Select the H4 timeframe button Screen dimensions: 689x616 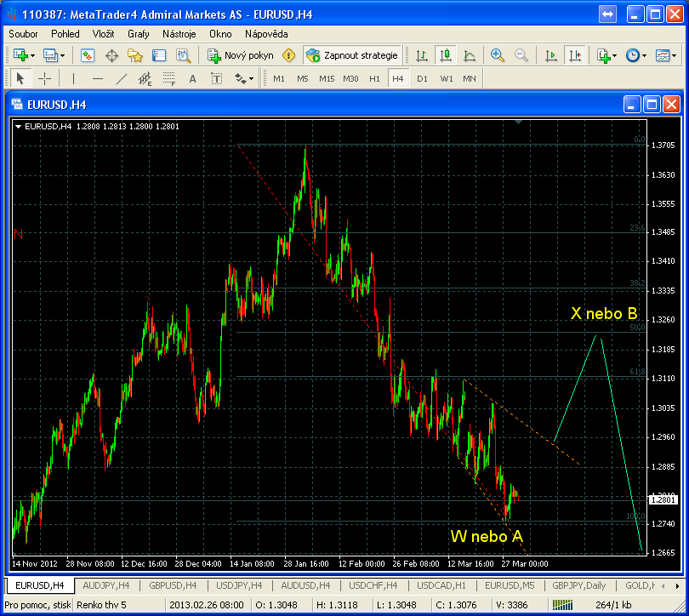398,78
